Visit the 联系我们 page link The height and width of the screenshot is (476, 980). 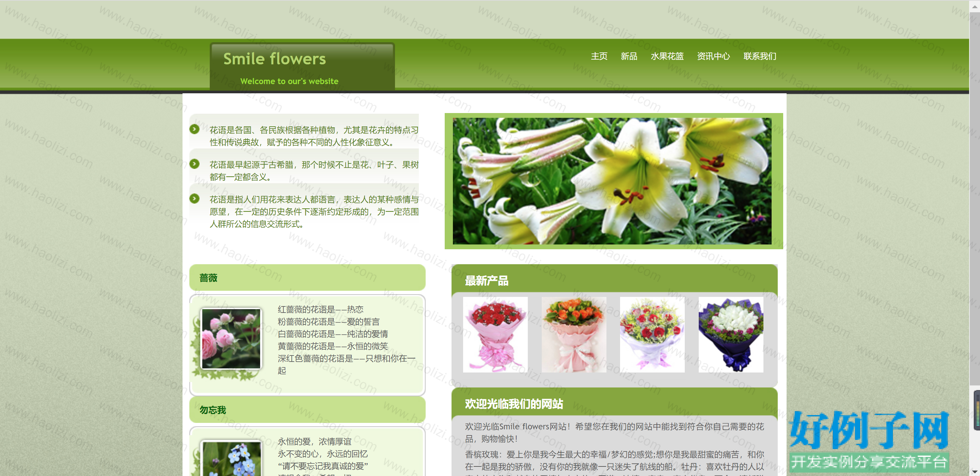coord(760,56)
